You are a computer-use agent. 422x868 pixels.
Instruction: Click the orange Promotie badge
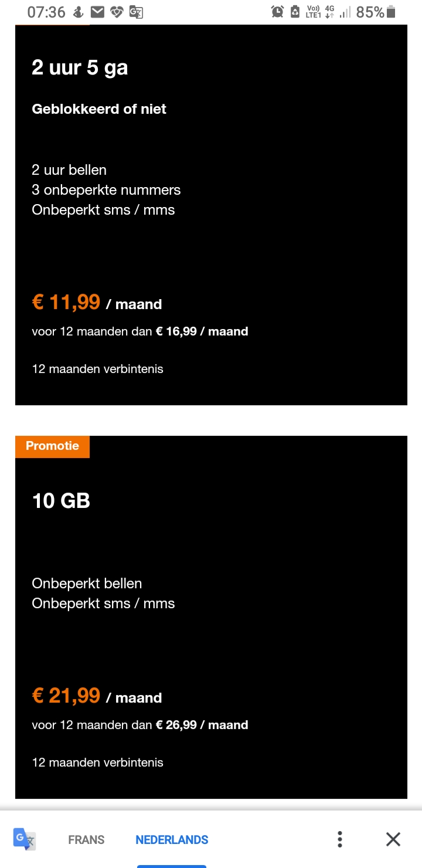coord(52,446)
